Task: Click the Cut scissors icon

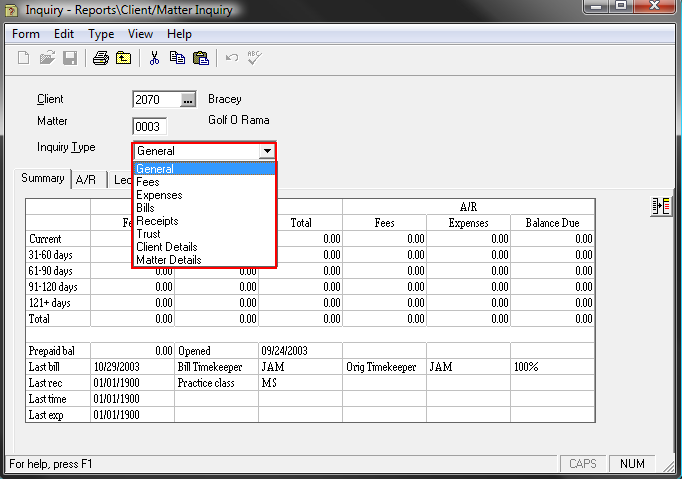Action: click(x=154, y=58)
